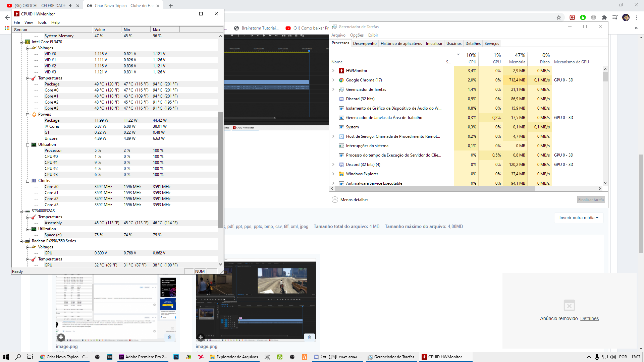644x362 pixels.
Task: Open Chrome media control playlist icon
Action: (615, 17)
